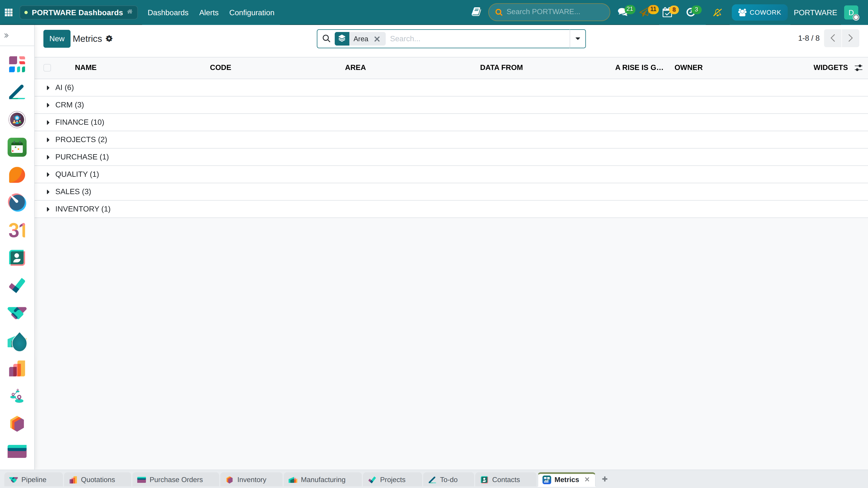Switch to Inventory tab
Viewport: 868px width, 488px height.
coord(251,480)
